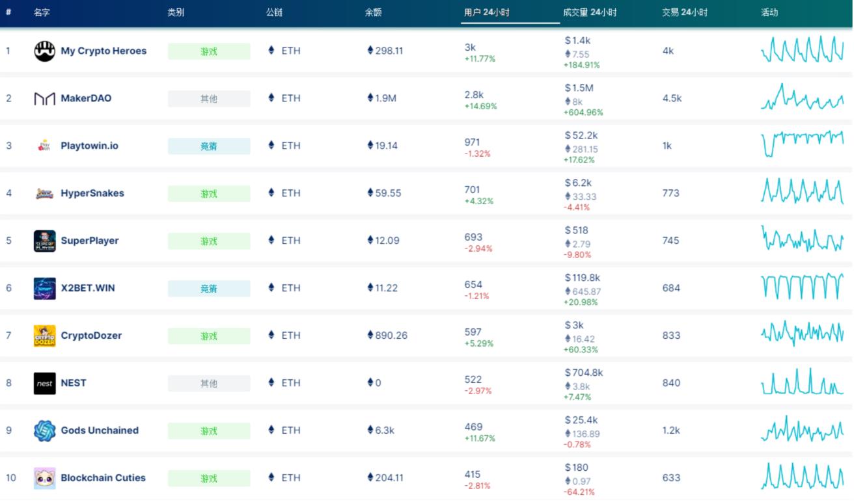Click the 游戏 badge for My Crypto Heroes
The width and height of the screenshot is (854, 504).
click(x=209, y=51)
